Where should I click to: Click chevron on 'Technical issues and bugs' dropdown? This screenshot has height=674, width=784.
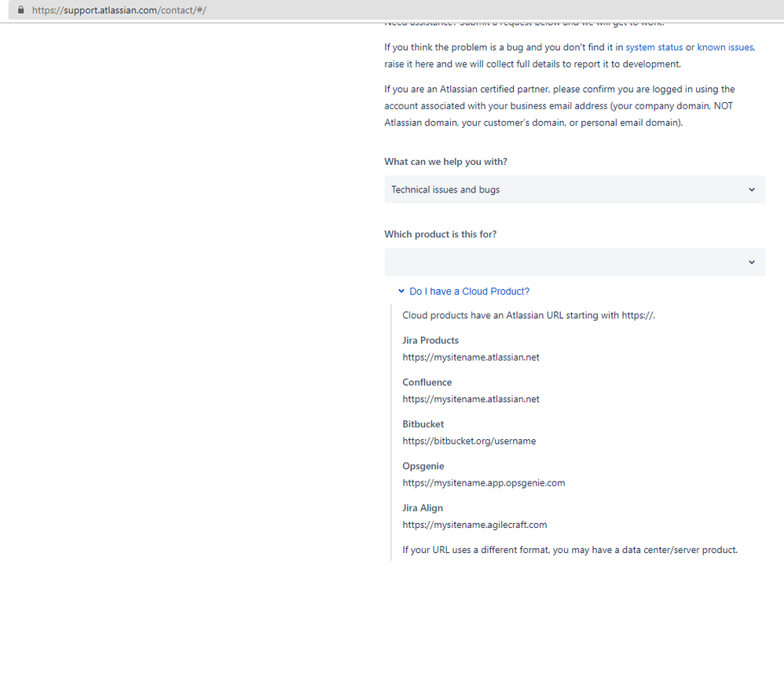click(x=752, y=189)
